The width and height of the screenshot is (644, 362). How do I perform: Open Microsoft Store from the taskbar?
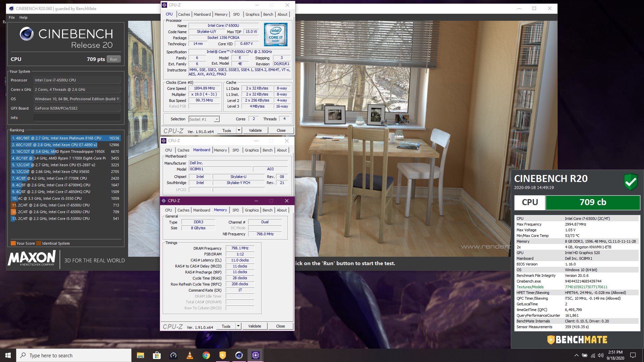coord(157,355)
